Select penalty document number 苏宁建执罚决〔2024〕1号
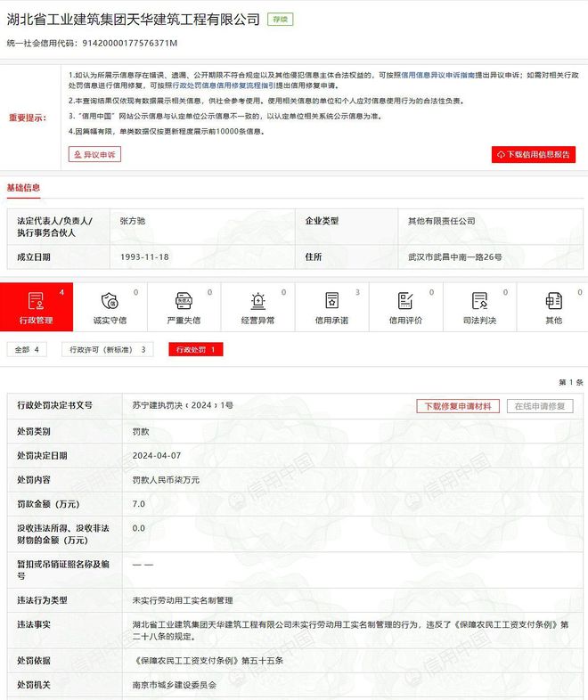The height and width of the screenshot is (700, 588). [183, 405]
